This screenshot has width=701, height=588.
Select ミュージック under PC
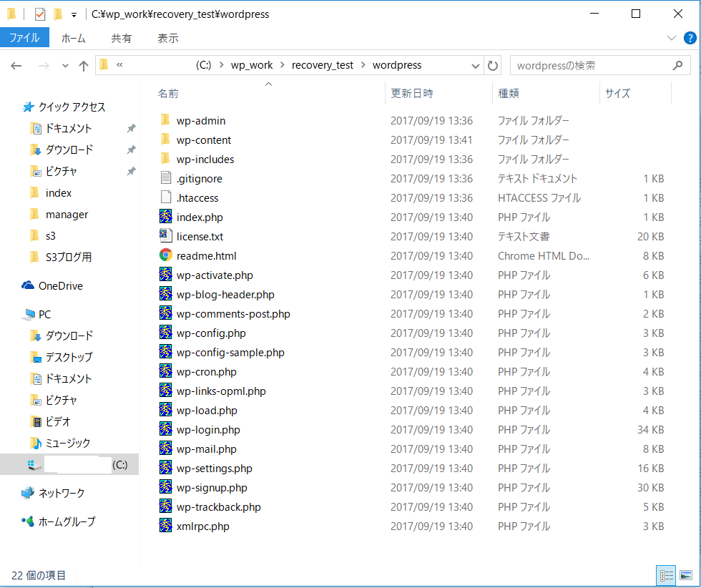tap(68, 443)
